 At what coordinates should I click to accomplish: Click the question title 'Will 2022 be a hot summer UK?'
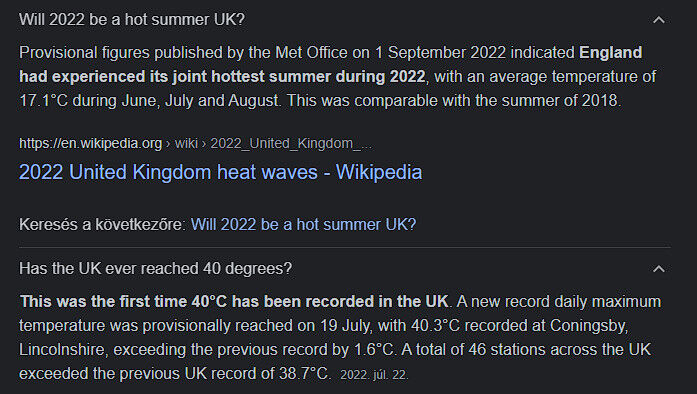click(x=132, y=20)
